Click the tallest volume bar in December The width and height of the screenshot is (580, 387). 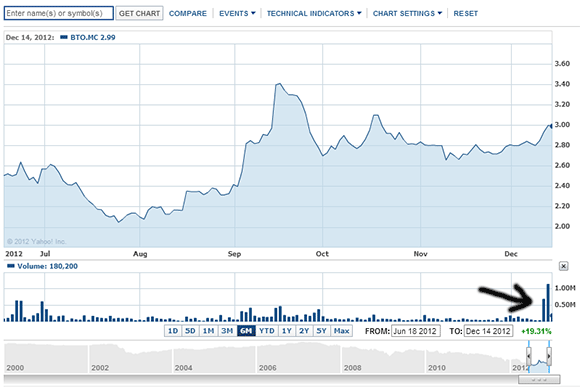[x=548, y=303]
